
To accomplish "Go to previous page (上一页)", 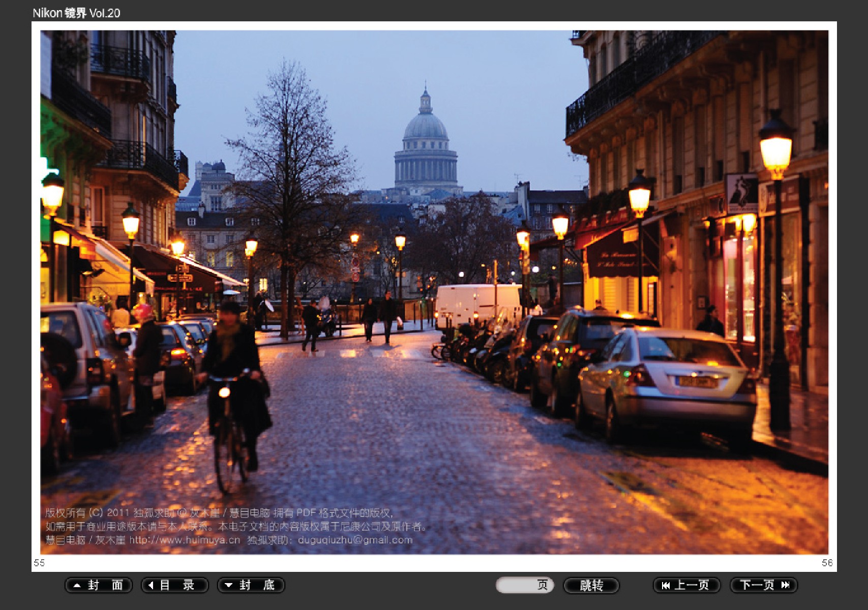I will click(x=687, y=585).
